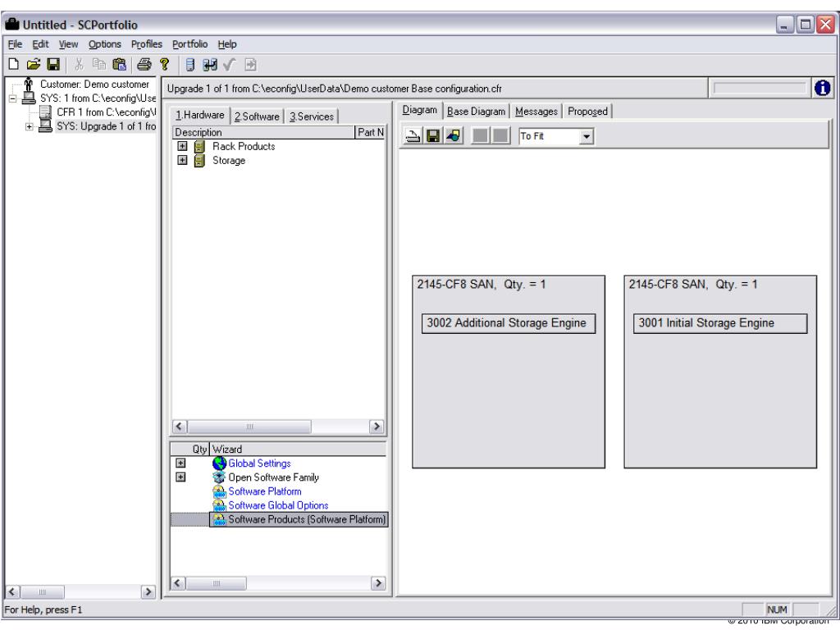The height and width of the screenshot is (630, 840).
Task: Click the diagram print icon
Action: [x=413, y=136]
